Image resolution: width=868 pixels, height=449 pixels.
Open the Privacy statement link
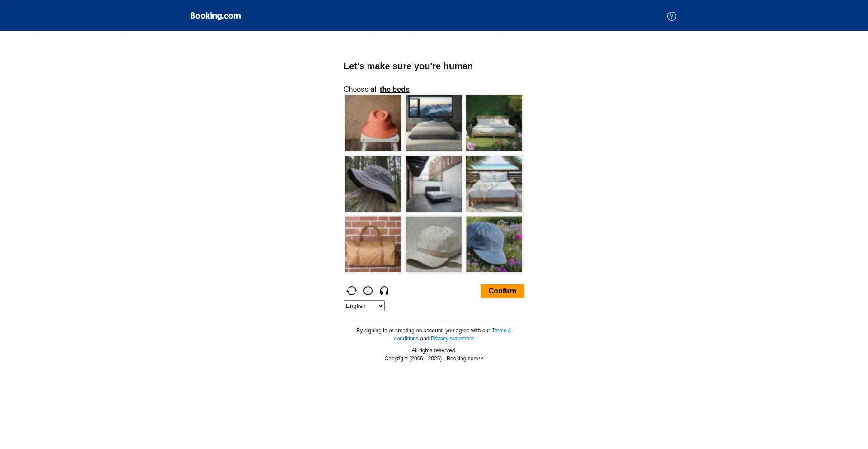pos(452,339)
